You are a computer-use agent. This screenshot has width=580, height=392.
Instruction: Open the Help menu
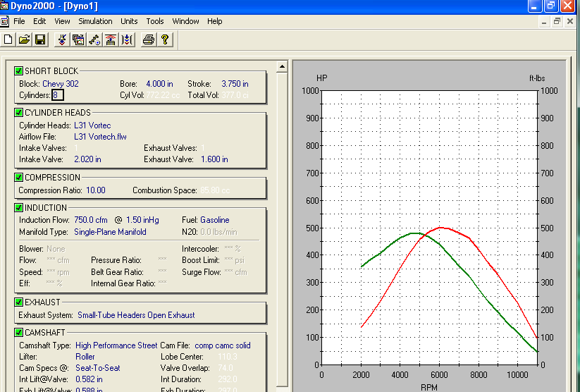click(x=214, y=21)
